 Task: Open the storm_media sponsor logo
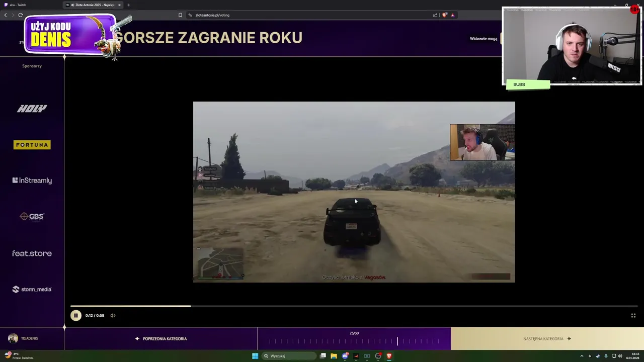click(x=32, y=289)
